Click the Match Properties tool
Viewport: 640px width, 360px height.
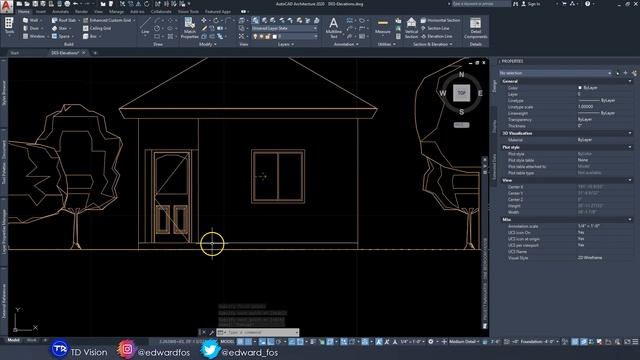189,28
